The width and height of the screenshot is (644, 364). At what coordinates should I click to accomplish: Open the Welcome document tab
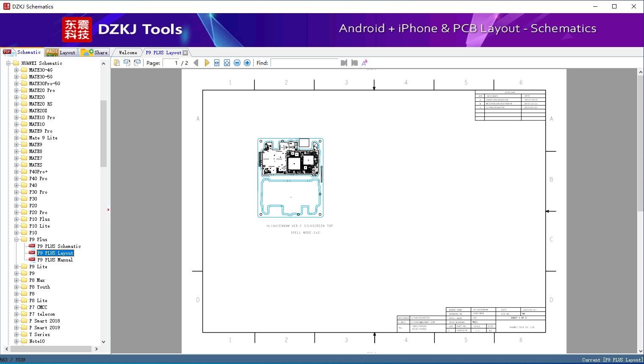(x=127, y=53)
